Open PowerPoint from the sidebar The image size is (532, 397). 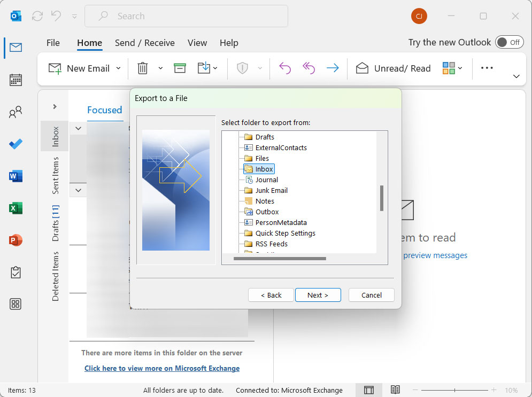click(16, 240)
